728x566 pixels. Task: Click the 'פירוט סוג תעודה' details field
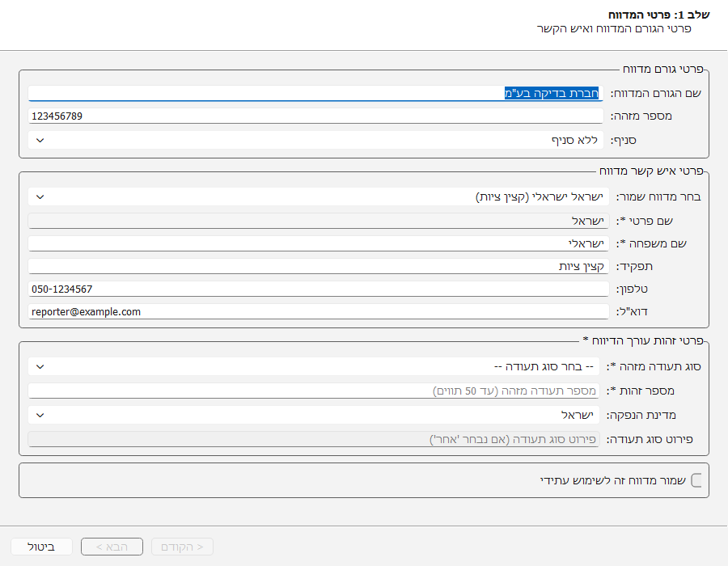coord(317,439)
